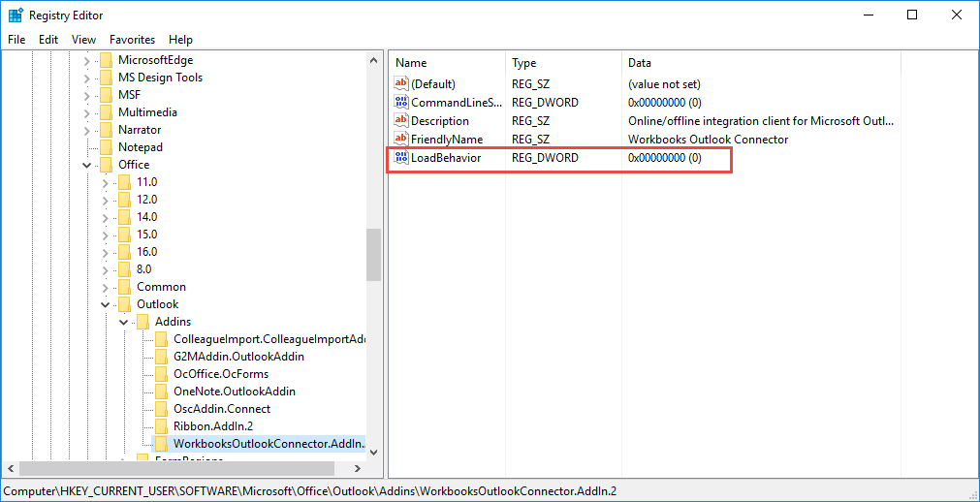This screenshot has width=980, height=502.
Task: Collapse the Outlook key in the tree
Action: [x=105, y=304]
